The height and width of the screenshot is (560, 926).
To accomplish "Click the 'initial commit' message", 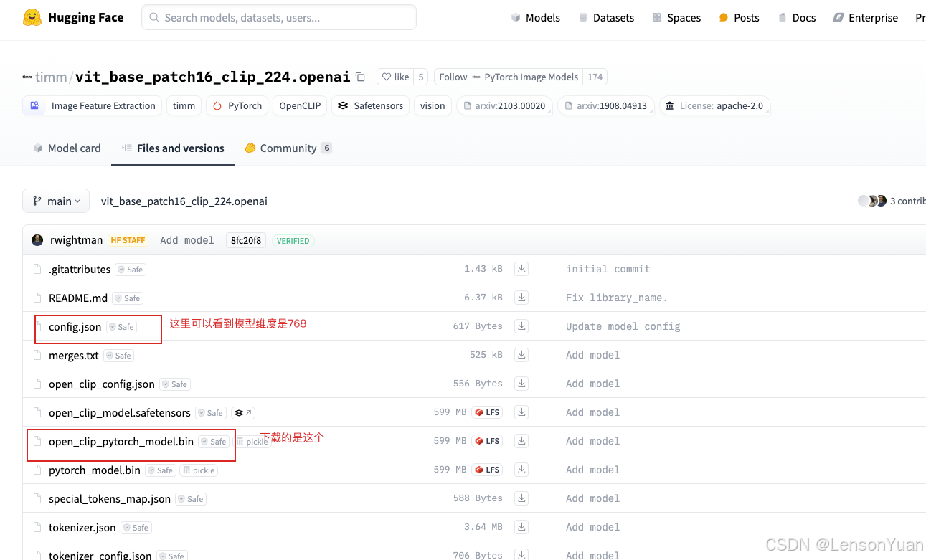I will (x=608, y=269).
